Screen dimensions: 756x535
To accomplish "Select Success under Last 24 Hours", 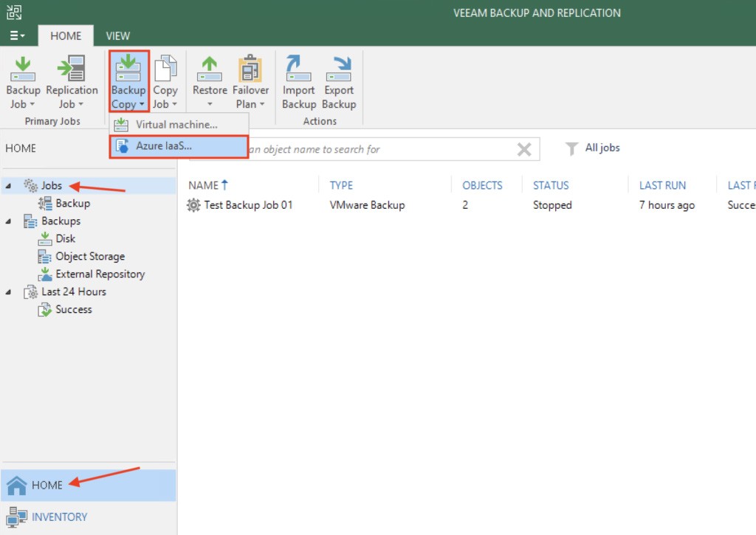I will pos(74,309).
